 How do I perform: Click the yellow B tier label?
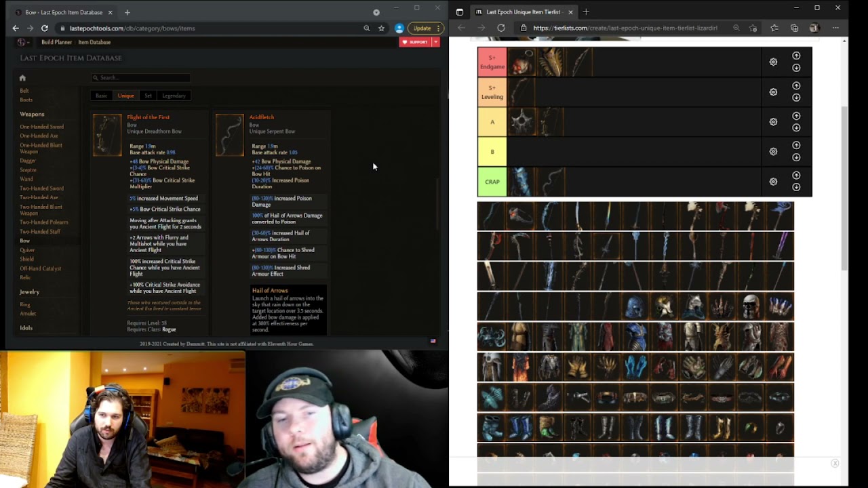click(x=492, y=152)
